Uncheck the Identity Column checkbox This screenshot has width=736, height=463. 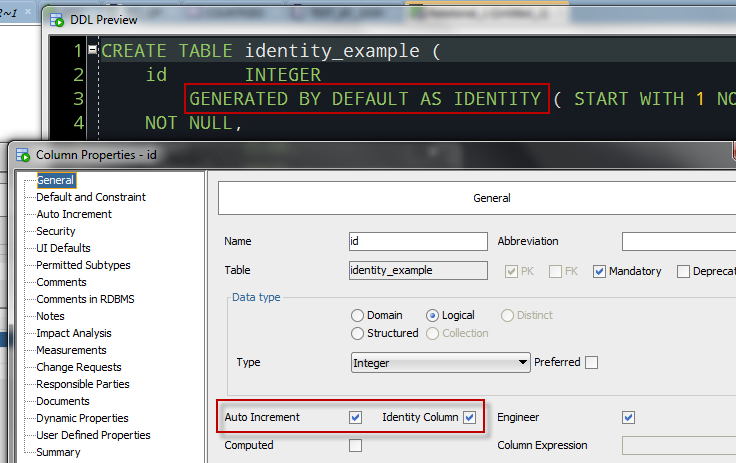pos(469,417)
